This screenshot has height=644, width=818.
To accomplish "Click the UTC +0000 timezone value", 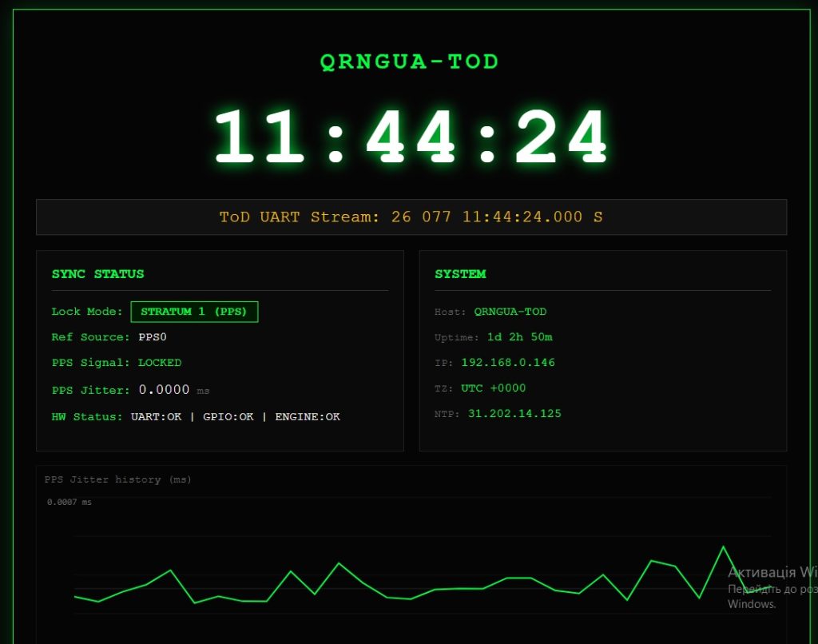I will pos(494,388).
